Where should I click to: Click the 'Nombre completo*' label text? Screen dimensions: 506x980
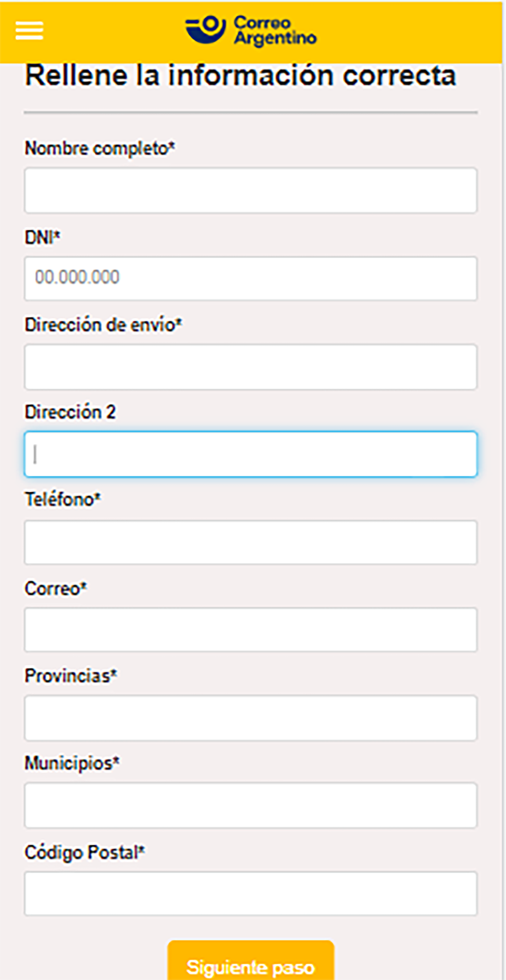(x=100, y=148)
